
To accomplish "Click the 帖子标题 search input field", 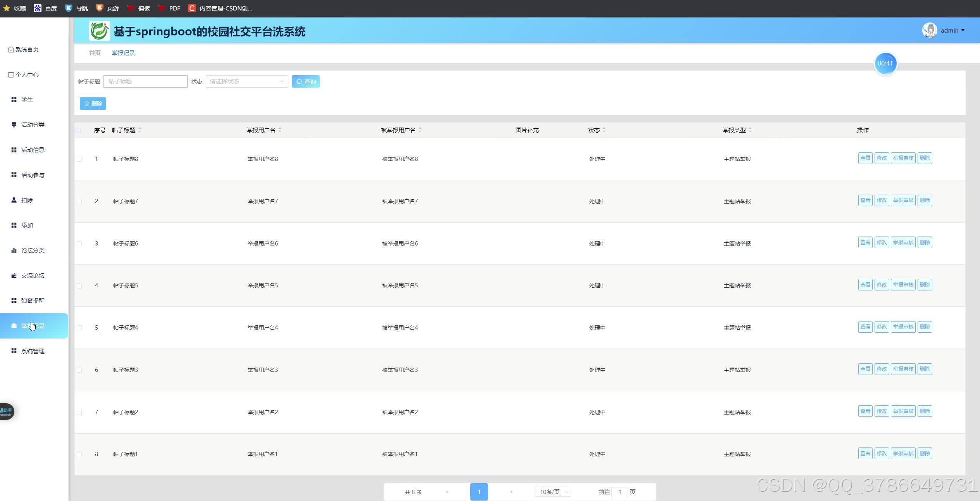I will (145, 81).
